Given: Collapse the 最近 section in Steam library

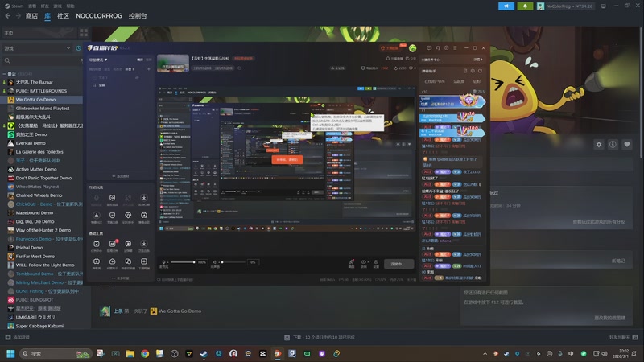Looking at the screenshot, I should tap(4, 74).
